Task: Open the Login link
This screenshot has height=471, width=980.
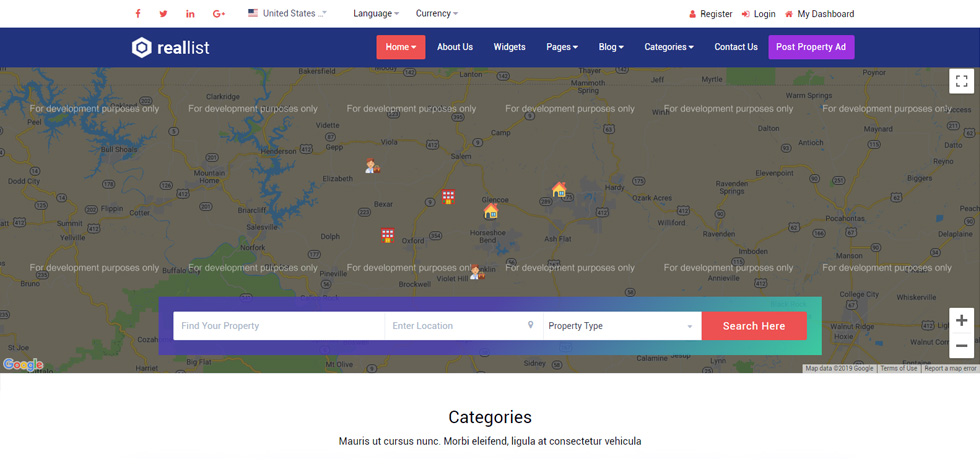Action: 759,14
